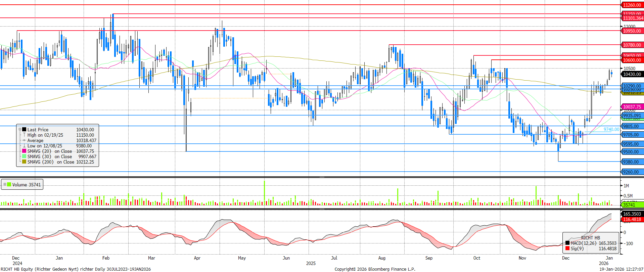Collapse the Last Price legend tree
644x272 pixels.
[x=20, y=129]
